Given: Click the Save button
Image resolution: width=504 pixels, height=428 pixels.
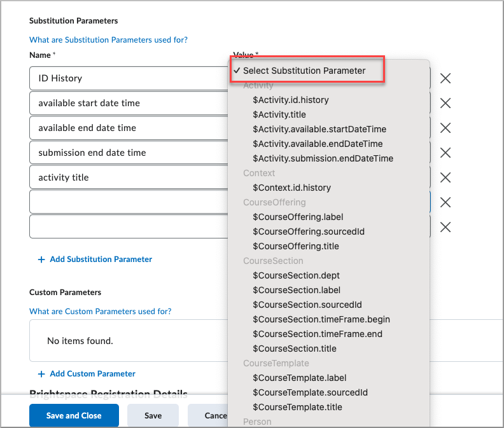Looking at the screenshot, I should pyautogui.click(x=153, y=415).
